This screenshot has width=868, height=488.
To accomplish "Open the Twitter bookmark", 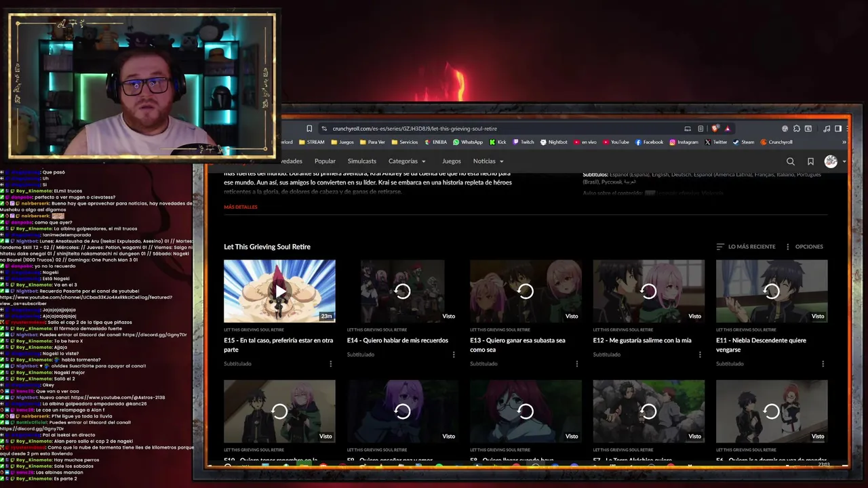I will pos(716,142).
